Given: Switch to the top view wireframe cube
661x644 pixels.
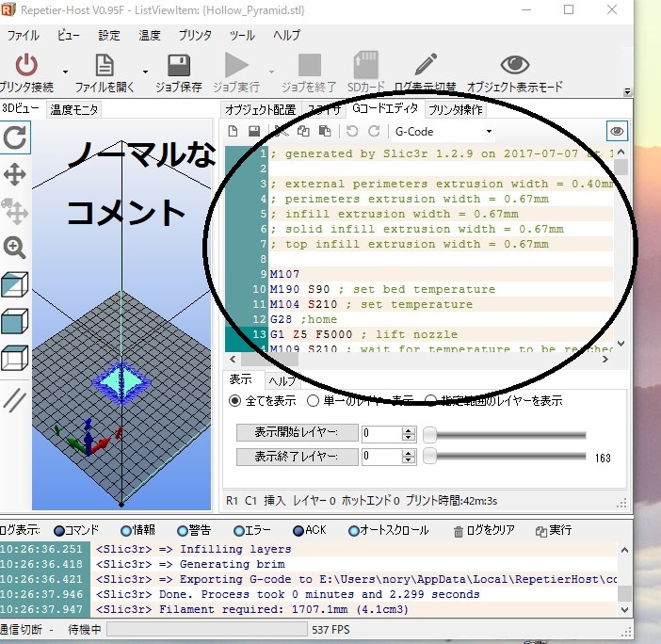Looking at the screenshot, I should pyautogui.click(x=15, y=358).
